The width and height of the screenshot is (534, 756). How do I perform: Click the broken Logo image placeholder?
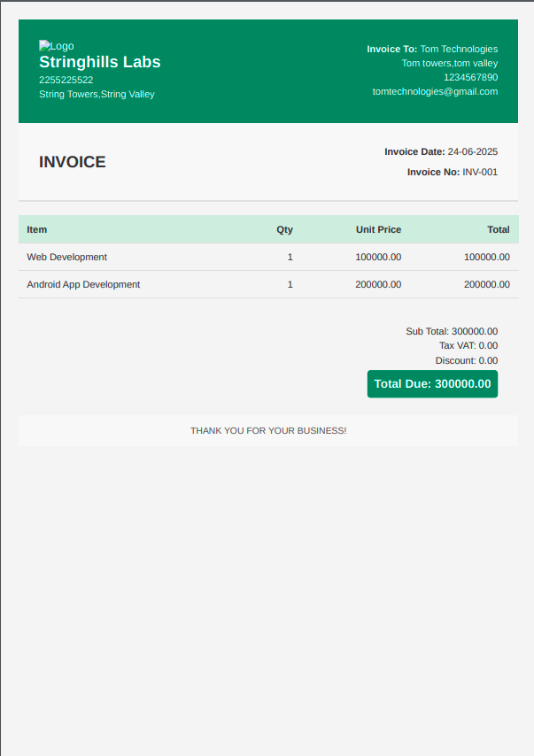pos(56,46)
